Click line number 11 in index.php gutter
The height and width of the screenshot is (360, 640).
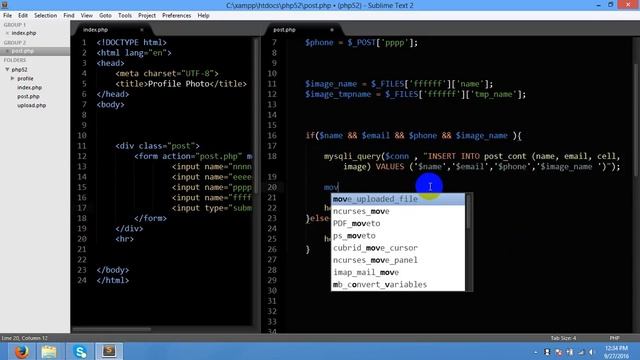click(82, 146)
